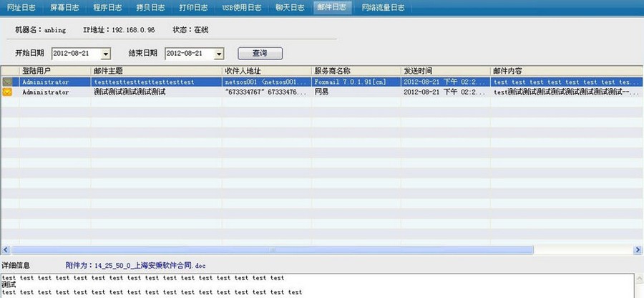Click the orange envelope icon in the second row
Viewport: 644px width, 298px height.
coord(7,92)
